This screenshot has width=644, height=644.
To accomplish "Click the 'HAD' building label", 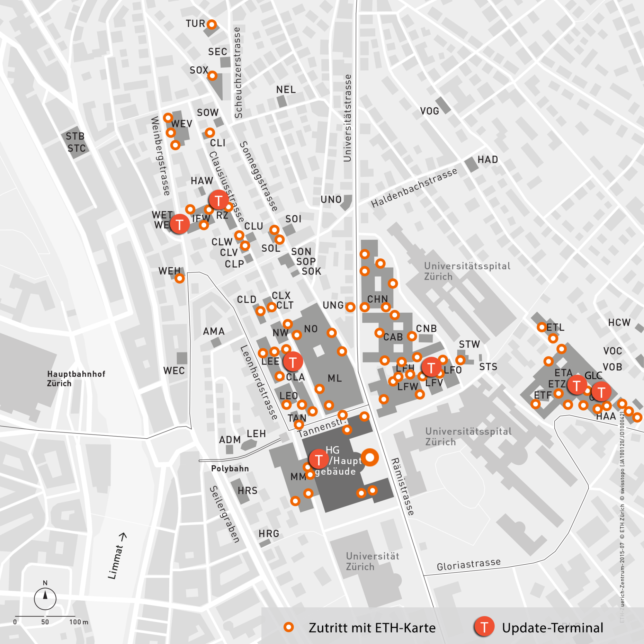I will pos(488,160).
